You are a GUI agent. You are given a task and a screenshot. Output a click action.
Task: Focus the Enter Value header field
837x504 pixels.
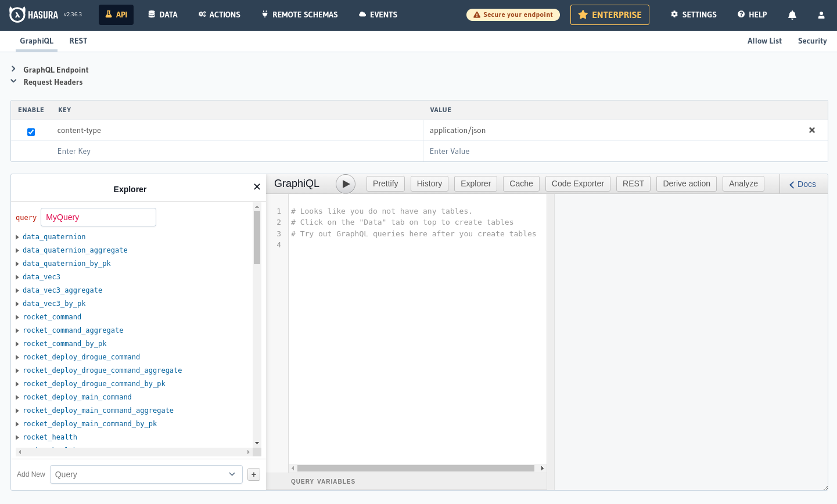point(625,151)
